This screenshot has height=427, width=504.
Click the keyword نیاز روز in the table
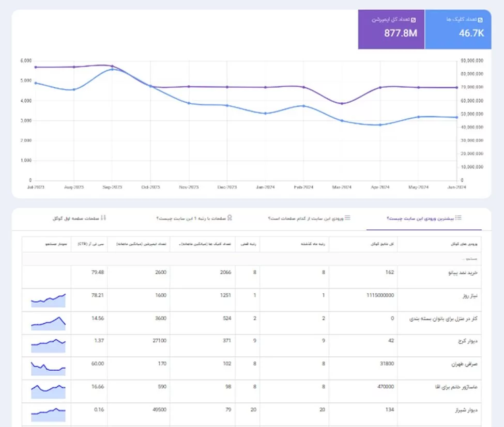coord(470,296)
